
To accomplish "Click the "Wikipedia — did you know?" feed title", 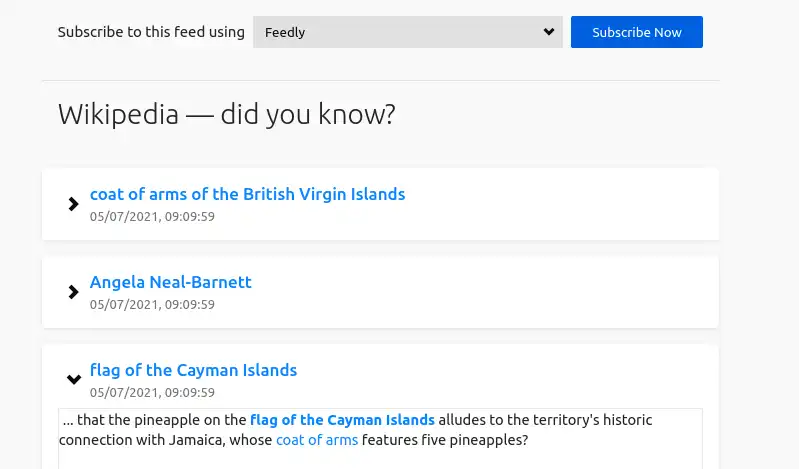I will 226,114.
